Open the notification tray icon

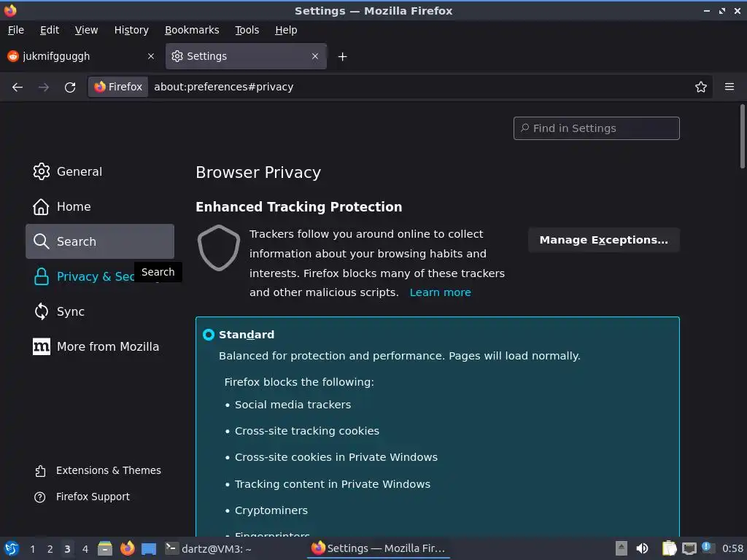pos(708,548)
